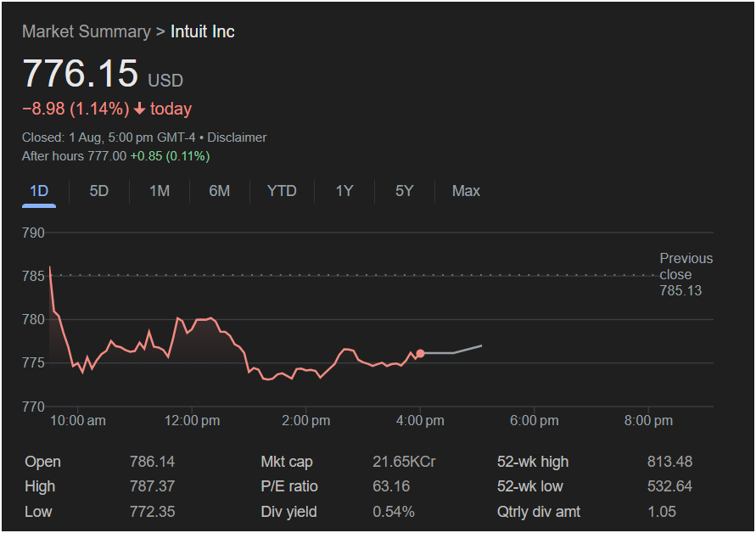This screenshot has width=756, height=533.
Task: Click the Mkt cap value 21.65KCr
Action: tap(404, 462)
